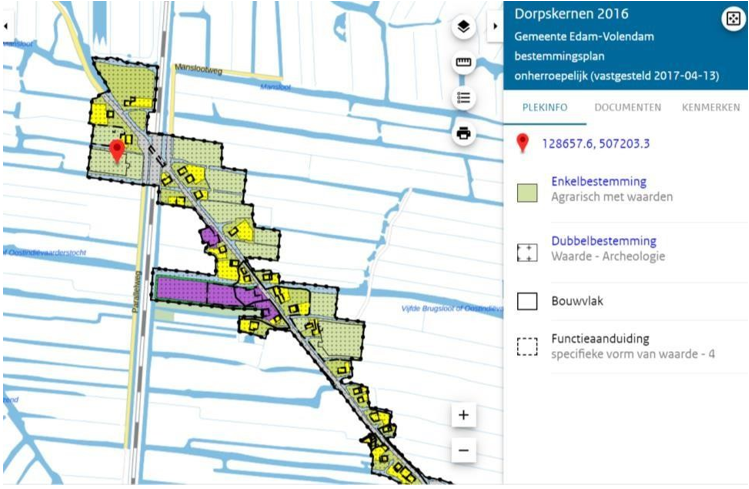Open the legend list icon
This screenshot has width=749, height=489.
coord(463,98)
